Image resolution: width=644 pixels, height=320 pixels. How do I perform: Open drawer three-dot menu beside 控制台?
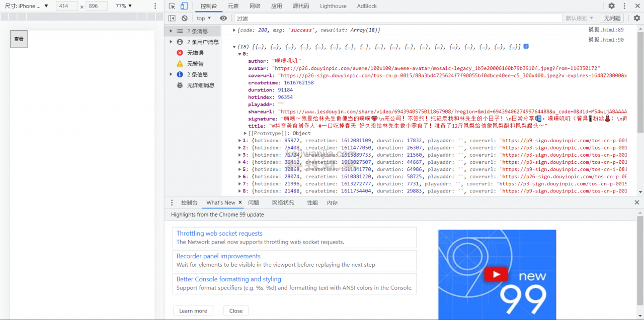tap(172, 202)
